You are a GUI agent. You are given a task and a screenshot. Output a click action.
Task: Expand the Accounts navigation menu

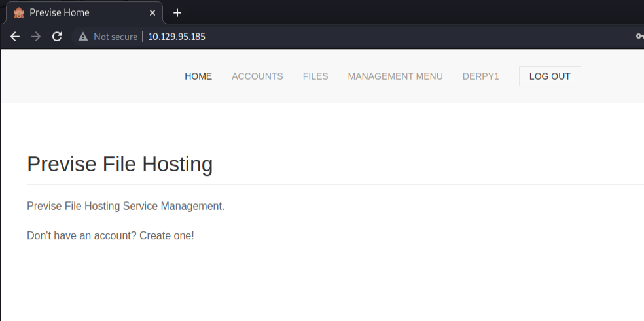coord(257,76)
